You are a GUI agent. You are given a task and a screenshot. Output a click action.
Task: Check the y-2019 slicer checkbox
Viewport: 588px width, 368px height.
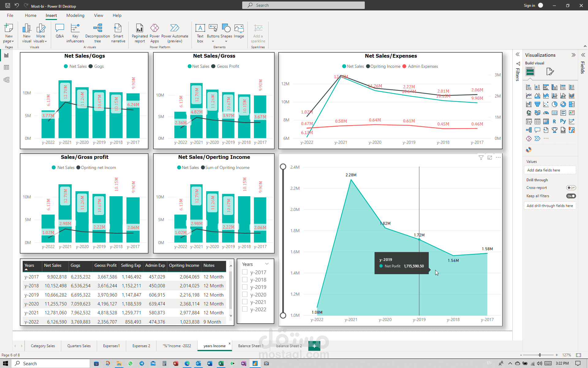pos(245,287)
